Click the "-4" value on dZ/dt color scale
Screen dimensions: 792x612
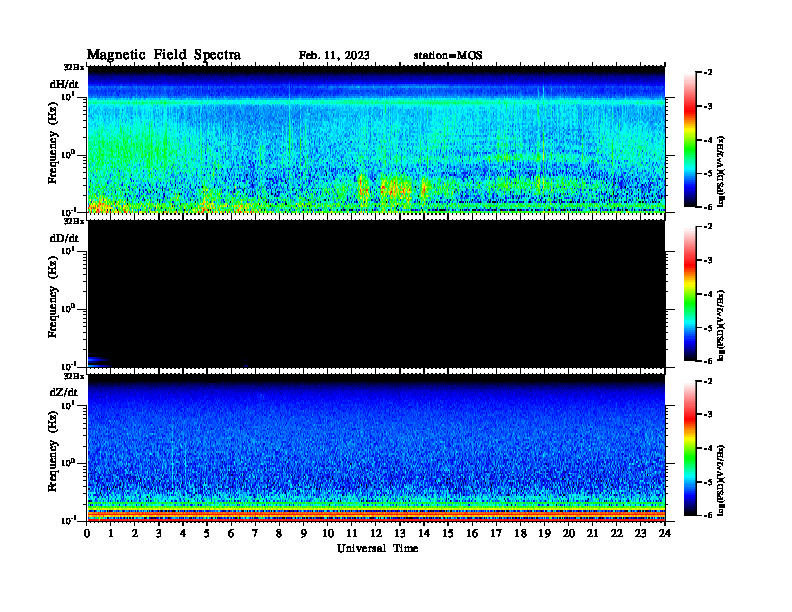click(708, 448)
